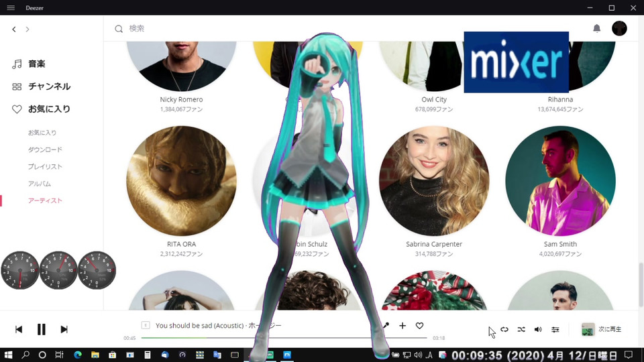
Task: Click the search magnifier icon
Action: (119, 28)
